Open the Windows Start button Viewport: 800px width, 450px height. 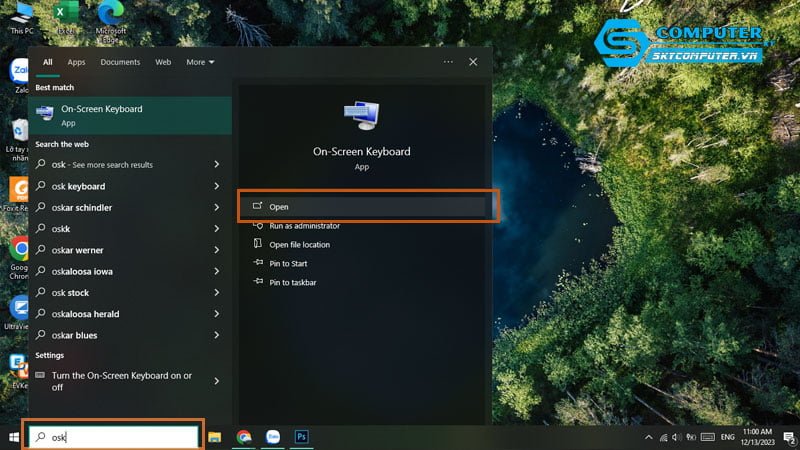(14, 437)
